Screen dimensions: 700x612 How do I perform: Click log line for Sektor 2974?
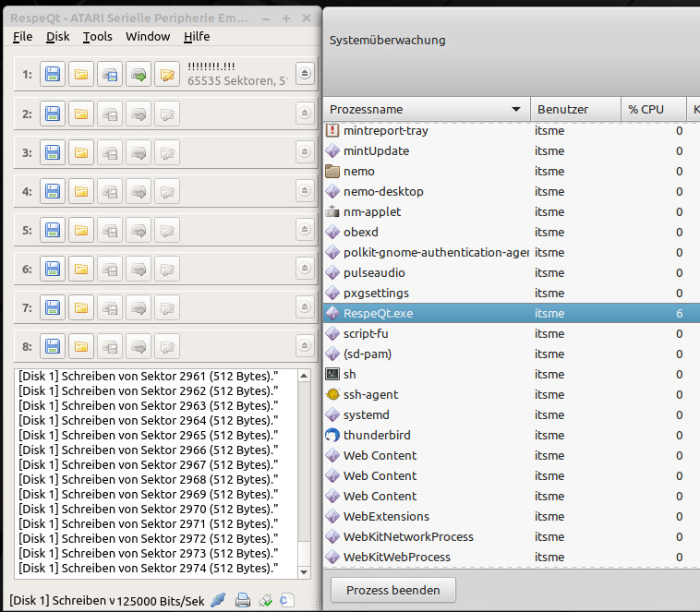(148, 569)
